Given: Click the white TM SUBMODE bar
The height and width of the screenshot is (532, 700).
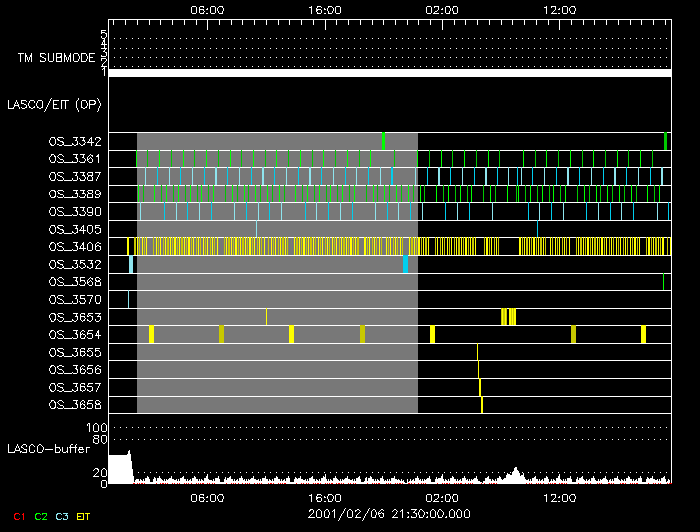Looking at the screenshot, I should [389, 73].
